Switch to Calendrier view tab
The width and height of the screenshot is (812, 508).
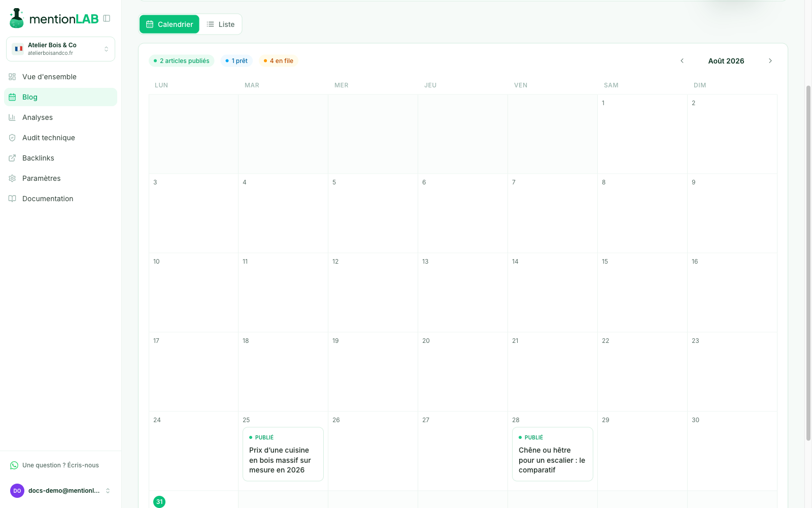170,24
